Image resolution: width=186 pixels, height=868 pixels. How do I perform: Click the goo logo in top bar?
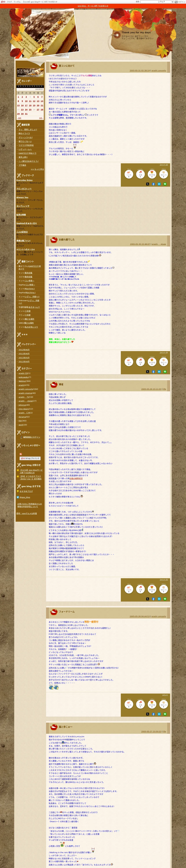[3, 2]
